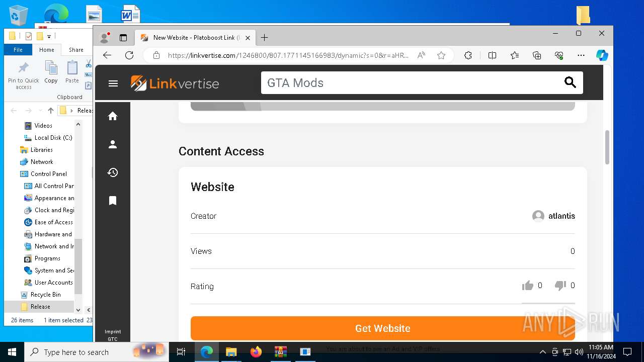The image size is (644, 362).
Task: Click the orange Get Website button
Action: coord(383,328)
